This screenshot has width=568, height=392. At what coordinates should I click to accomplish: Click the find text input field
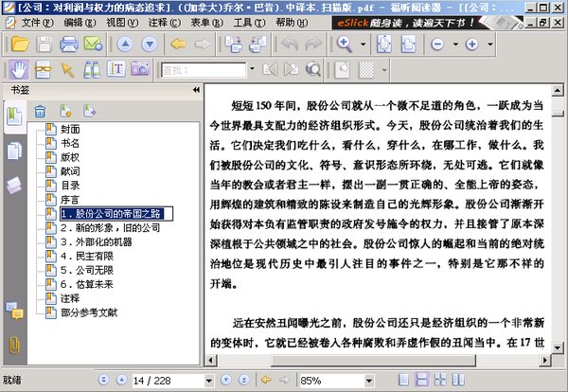click(204, 70)
